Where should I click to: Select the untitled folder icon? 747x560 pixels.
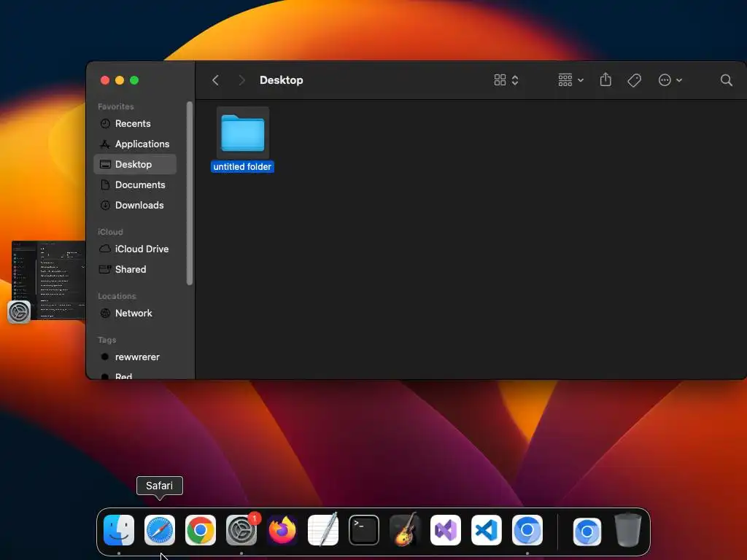click(x=243, y=133)
